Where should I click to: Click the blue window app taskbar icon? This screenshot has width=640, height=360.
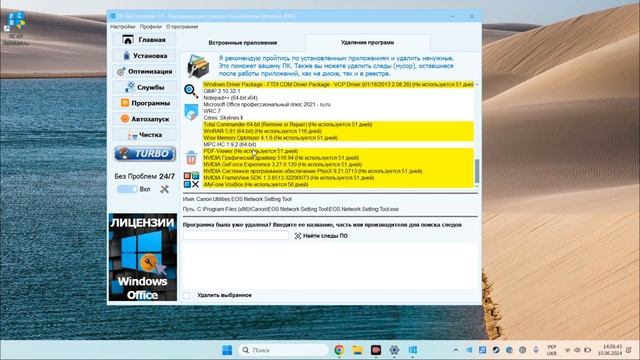point(413,350)
